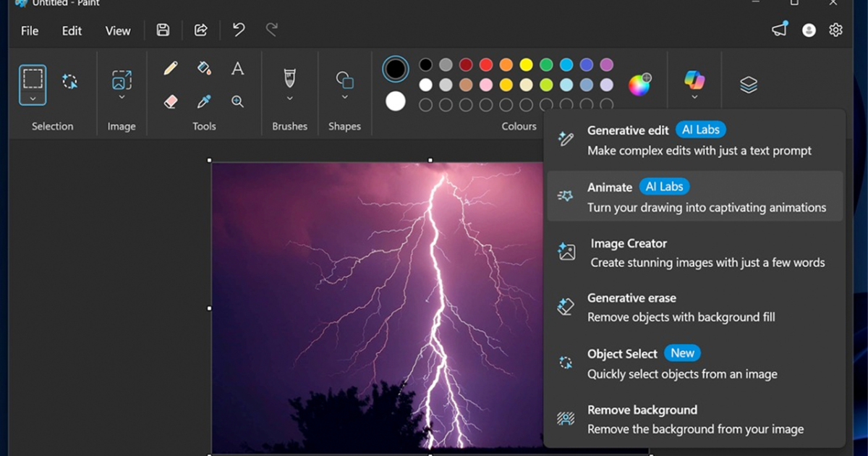Viewport: 868px width, 456px height.
Task: Expand the Brushes dropdown chevron
Action: 290,98
